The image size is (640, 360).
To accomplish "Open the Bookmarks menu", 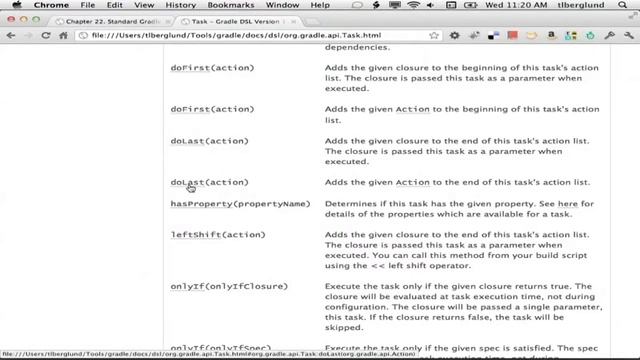I will tap(231, 5).
